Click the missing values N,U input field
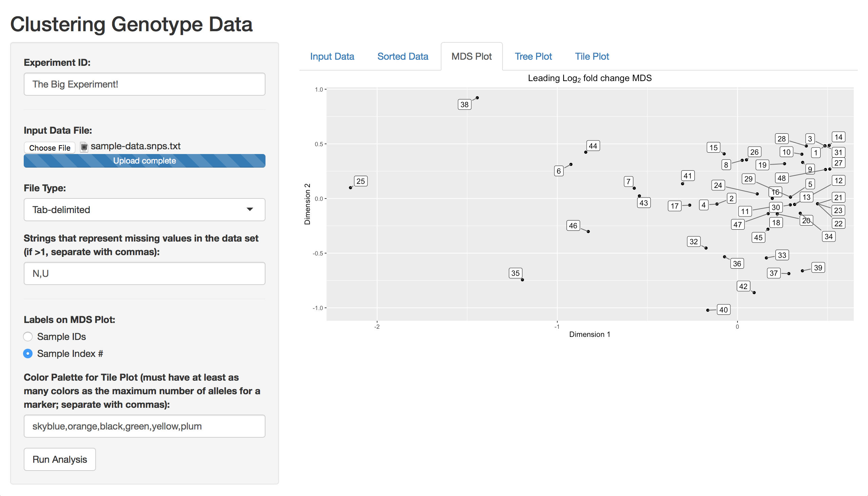This screenshot has width=868, height=496. (x=144, y=273)
